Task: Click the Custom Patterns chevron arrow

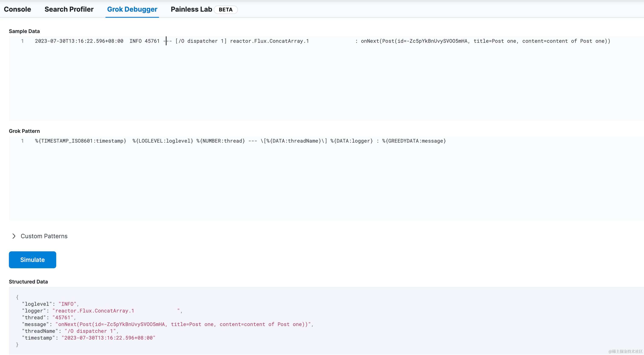Action: click(14, 236)
